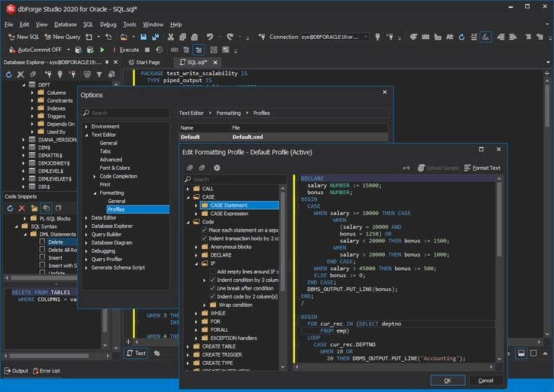Toggle 'Line break after condition' checkbox
The width and height of the screenshot is (554, 392).
[212, 288]
